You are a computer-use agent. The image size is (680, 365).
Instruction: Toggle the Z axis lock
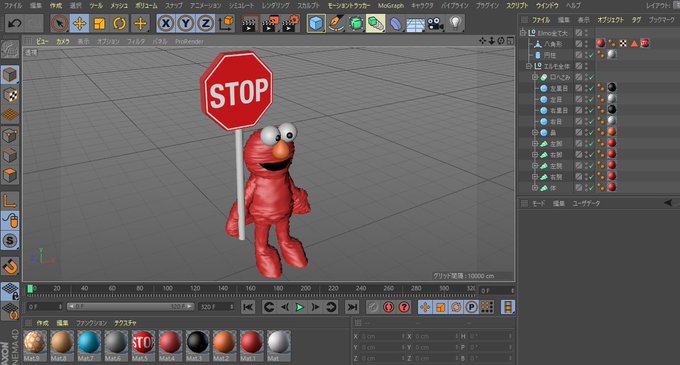pyautogui.click(x=205, y=23)
